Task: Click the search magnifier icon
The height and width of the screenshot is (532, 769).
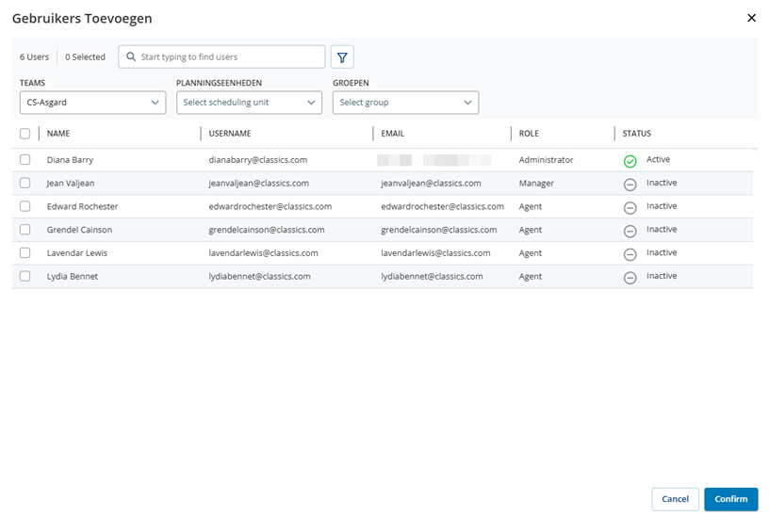Action: pos(131,57)
